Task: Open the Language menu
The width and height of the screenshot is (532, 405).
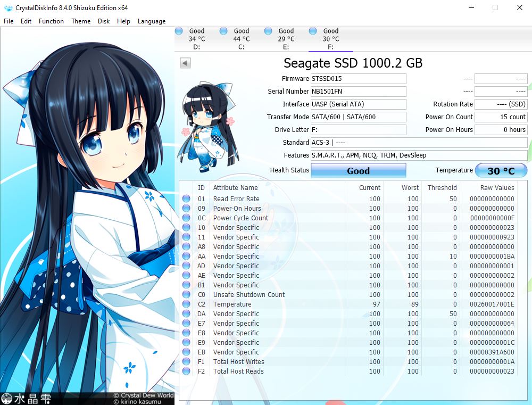Action: coord(152,21)
